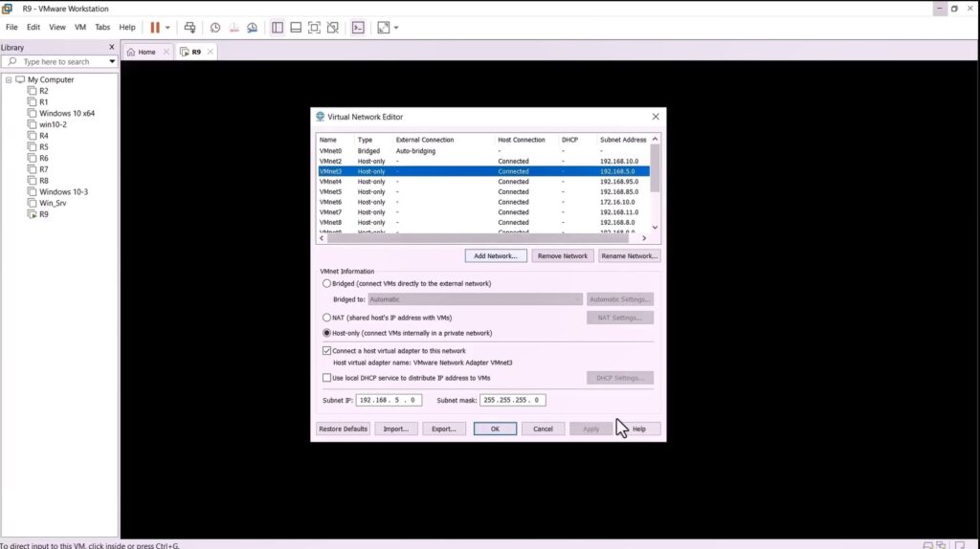The width and height of the screenshot is (980, 549).
Task: Toggle the unity mode icon
Action: [x=333, y=28]
